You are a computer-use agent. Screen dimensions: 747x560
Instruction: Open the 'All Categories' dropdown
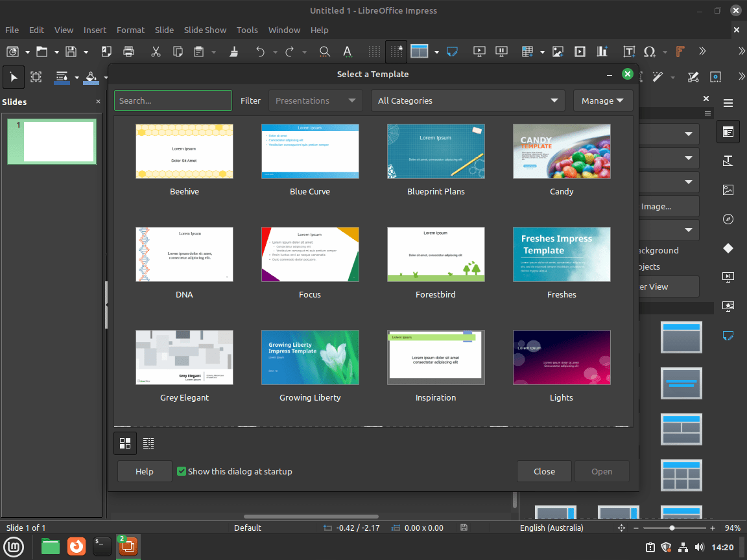(x=467, y=100)
